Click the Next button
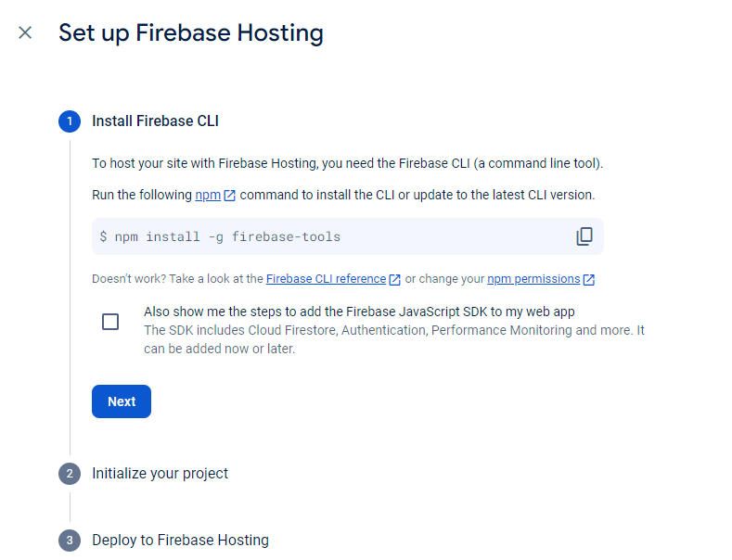This screenshot has width=732, height=560. [x=122, y=401]
